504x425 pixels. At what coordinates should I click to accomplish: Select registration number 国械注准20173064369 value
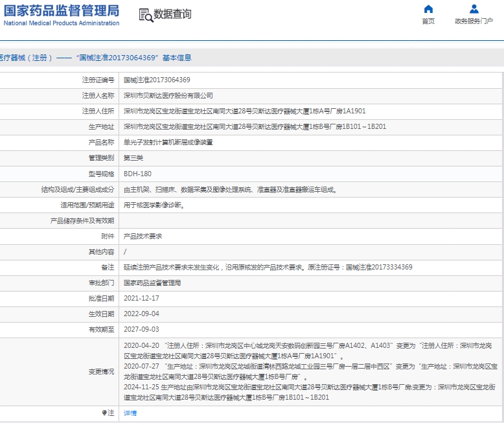(157, 80)
